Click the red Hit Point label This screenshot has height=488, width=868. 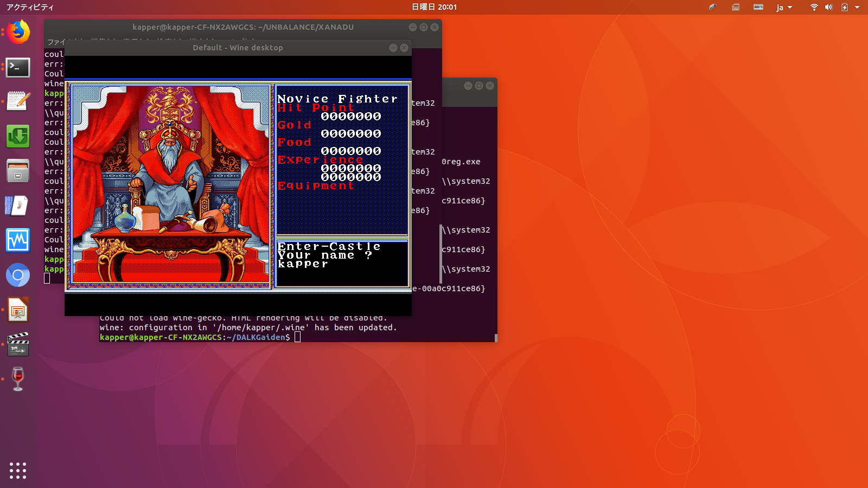click(x=316, y=107)
